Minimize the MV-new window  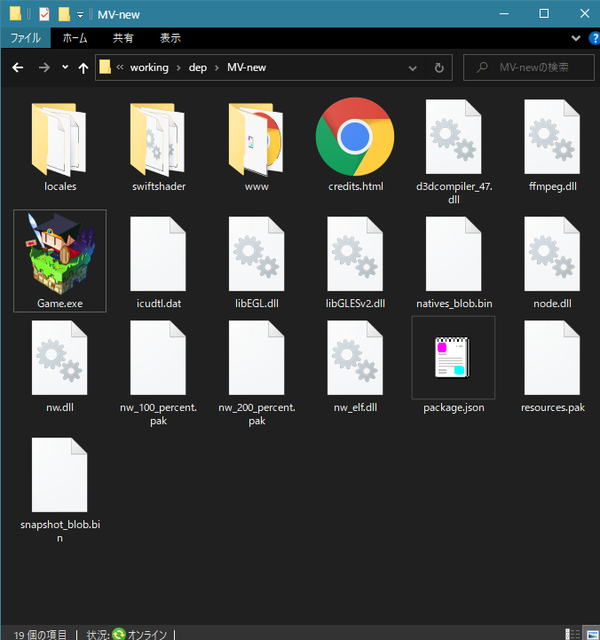(x=504, y=13)
